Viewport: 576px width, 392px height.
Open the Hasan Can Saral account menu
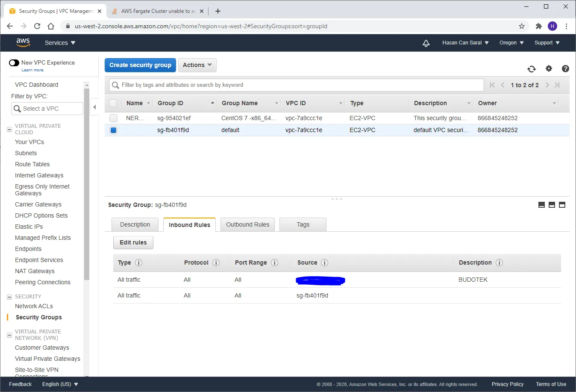(465, 43)
